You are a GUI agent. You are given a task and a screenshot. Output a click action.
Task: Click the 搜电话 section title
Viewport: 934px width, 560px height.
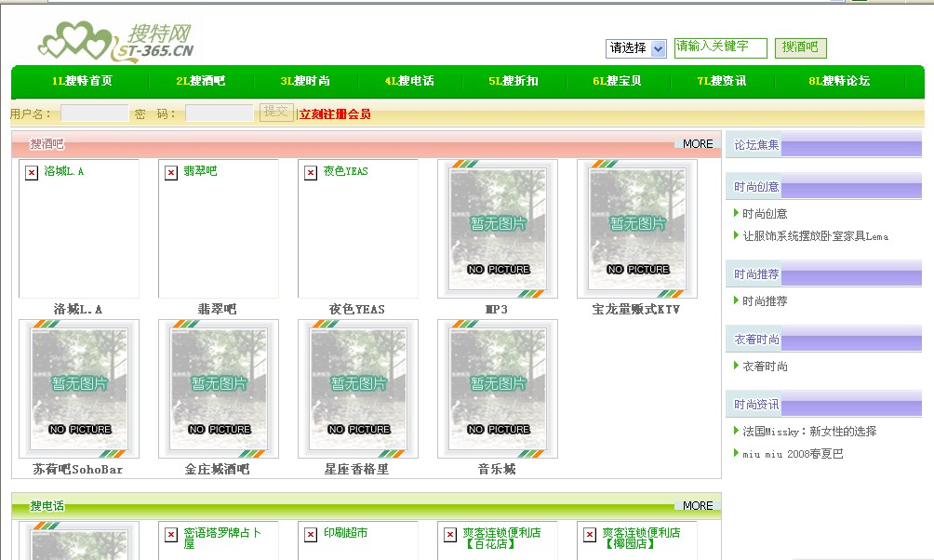[47, 506]
